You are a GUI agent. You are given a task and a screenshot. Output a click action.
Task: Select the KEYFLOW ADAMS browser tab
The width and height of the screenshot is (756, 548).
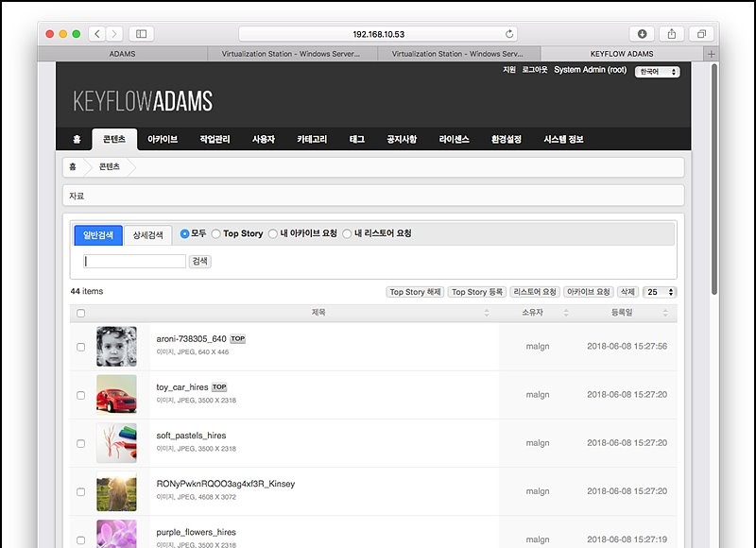(622, 54)
